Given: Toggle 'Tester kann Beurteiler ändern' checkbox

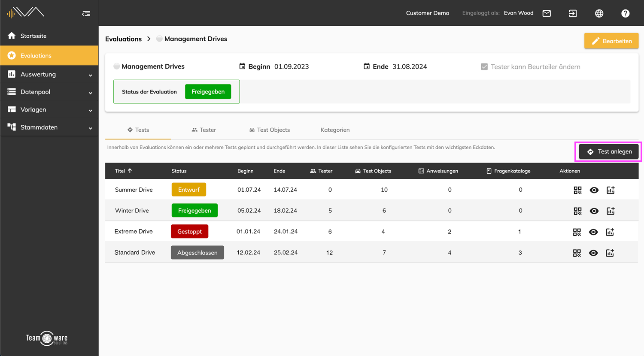Looking at the screenshot, I should click(x=484, y=66).
